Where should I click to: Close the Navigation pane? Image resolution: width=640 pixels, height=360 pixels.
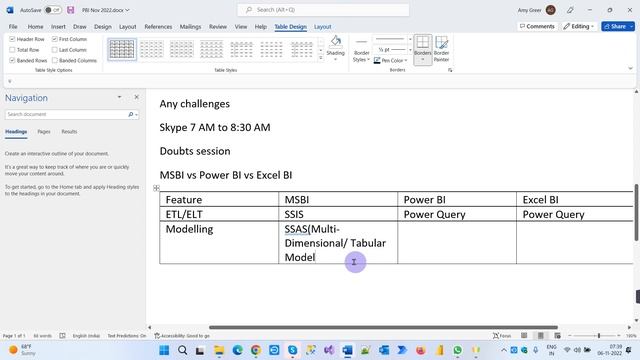coord(136,97)
